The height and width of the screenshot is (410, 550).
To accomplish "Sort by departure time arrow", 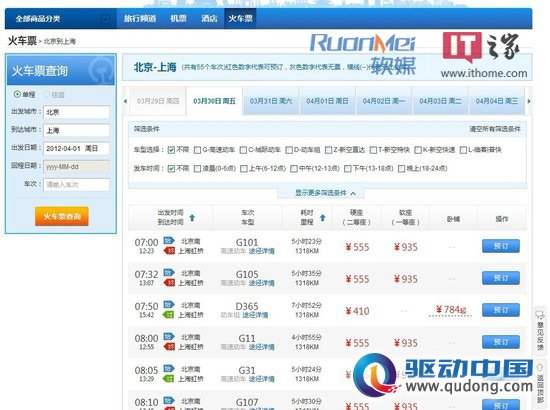I will coord(192,217).
